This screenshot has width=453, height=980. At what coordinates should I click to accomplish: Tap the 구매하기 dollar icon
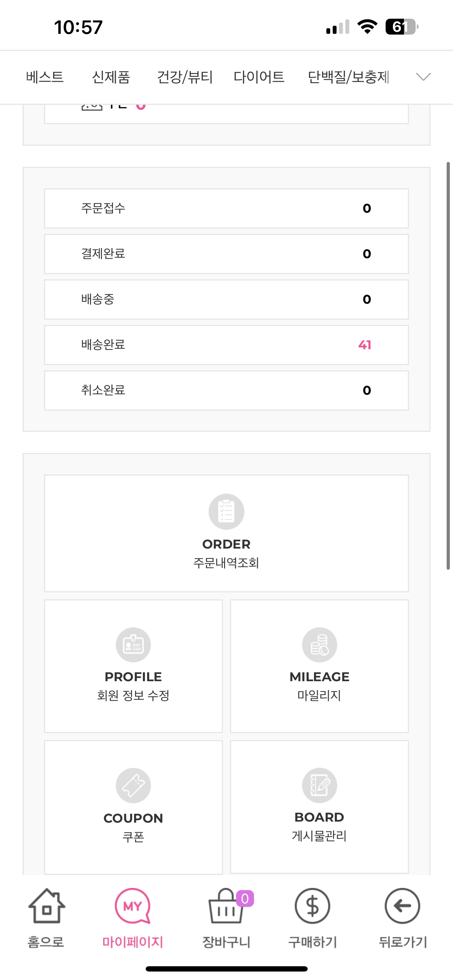tap(312, 906)
